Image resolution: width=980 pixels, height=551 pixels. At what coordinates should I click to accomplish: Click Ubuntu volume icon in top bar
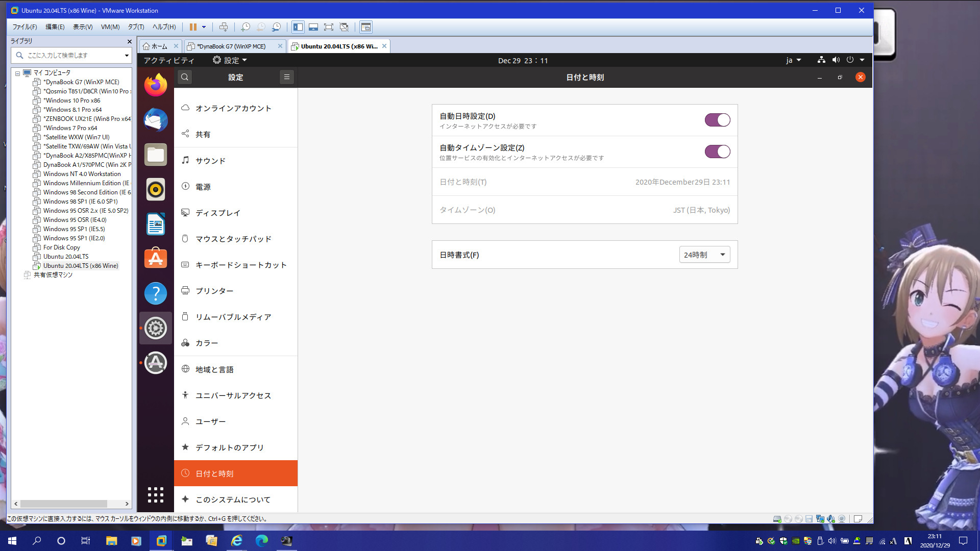pyautogui.click(x=836, y=60)
